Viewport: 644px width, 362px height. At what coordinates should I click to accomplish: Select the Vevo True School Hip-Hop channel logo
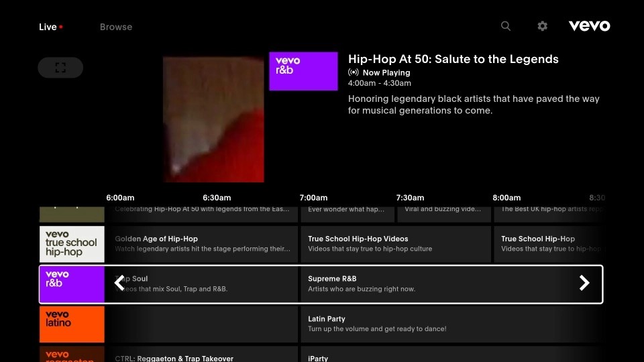point(72,244)
